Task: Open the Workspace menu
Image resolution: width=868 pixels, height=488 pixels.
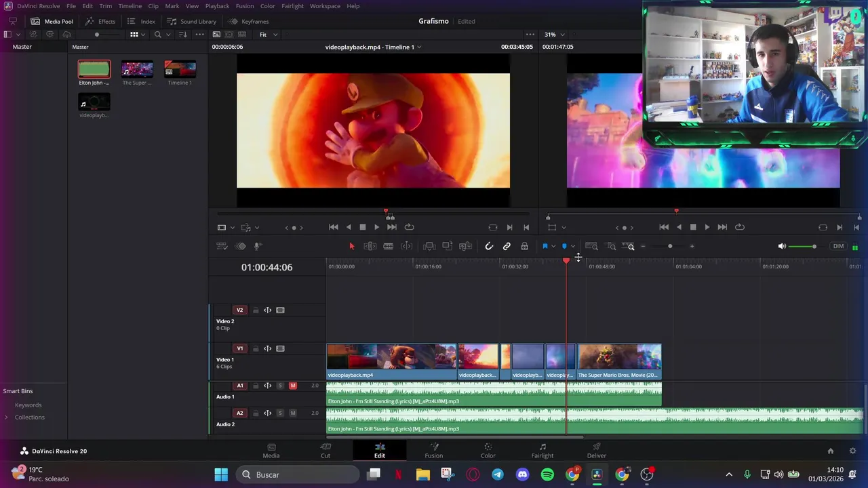Action: pos(325,6)
